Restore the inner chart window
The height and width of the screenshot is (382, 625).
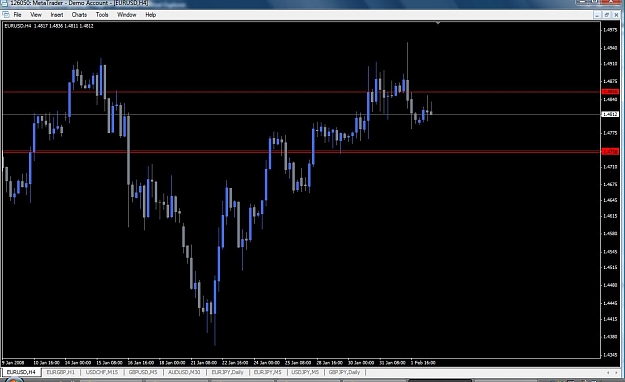coord(606,15)
